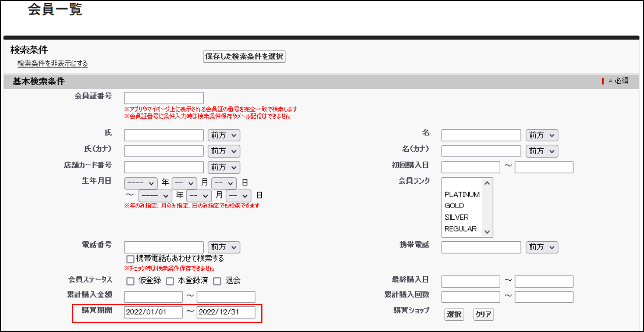Click 累計購入回数 maximum field
Viewport: 644px width, 332px height.
click(x=544, y=297)
